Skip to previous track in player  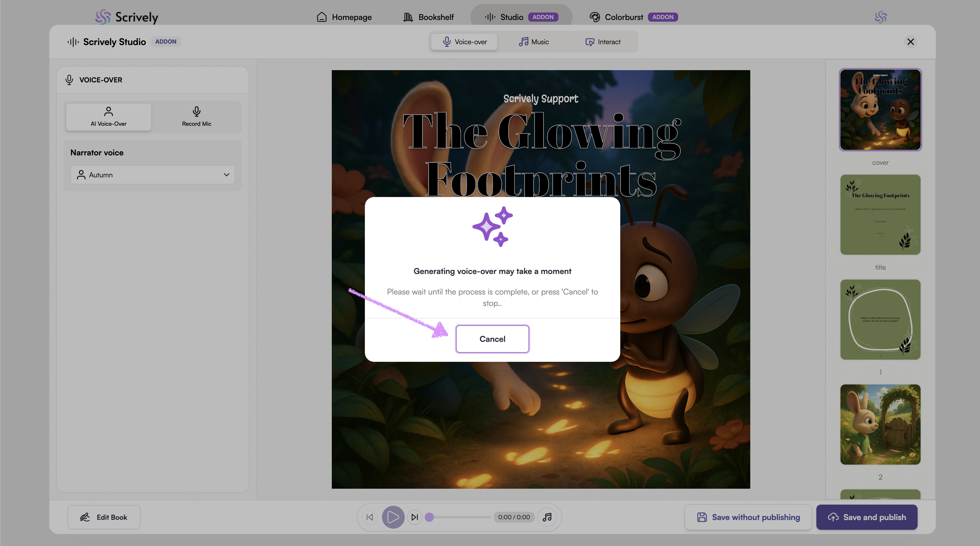pyautogui.click(x=370, y=517)
